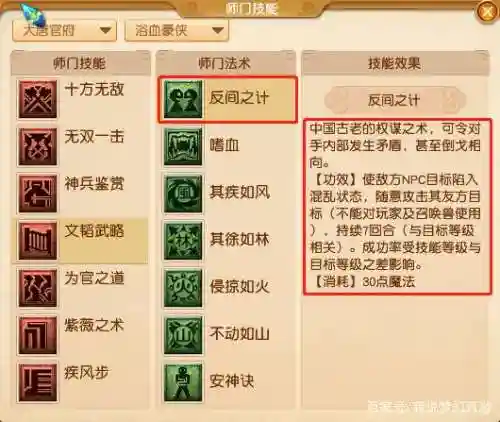Choose the 其徐如林 spell icon
This screenshot has width=500, height=422.
click(x=183, y=241)
